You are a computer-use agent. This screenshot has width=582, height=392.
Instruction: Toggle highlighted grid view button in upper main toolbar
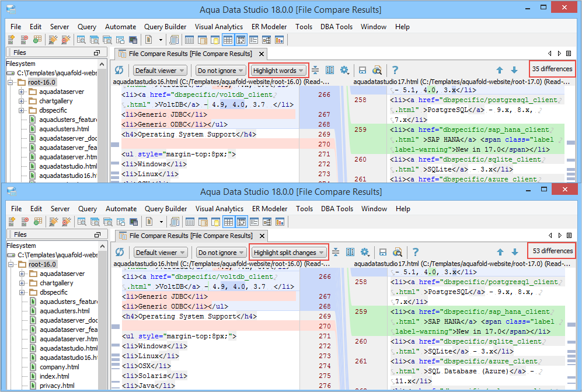pos(228,40)
